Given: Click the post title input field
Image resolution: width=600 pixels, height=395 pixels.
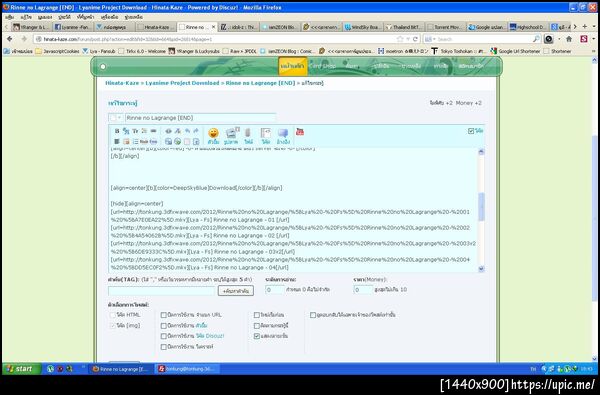Looking at the screenshot, I should (200, 118).
